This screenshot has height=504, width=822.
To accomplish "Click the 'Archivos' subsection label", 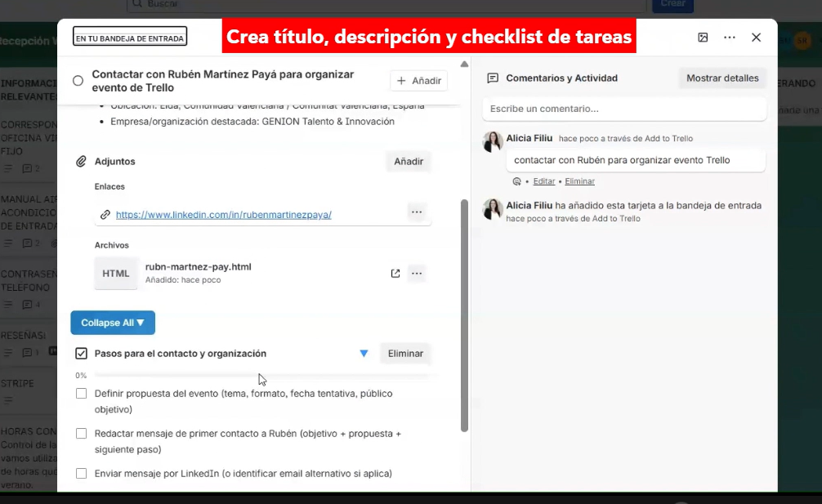I will (112, 245).
